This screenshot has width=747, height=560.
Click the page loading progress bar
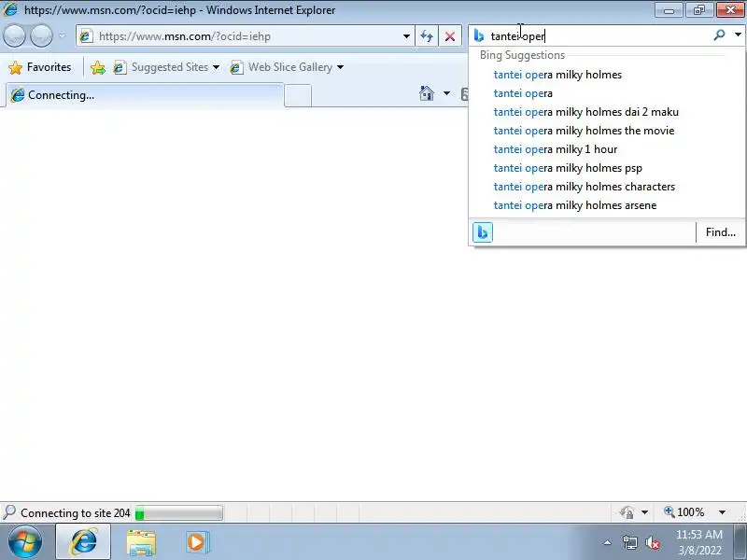[x=178, y=512]
